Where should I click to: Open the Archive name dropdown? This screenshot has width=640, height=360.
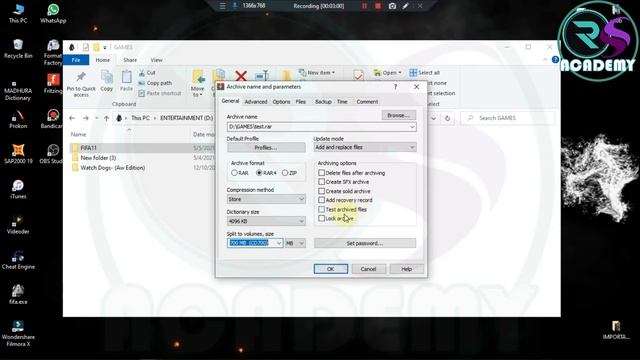click(412, 127)
